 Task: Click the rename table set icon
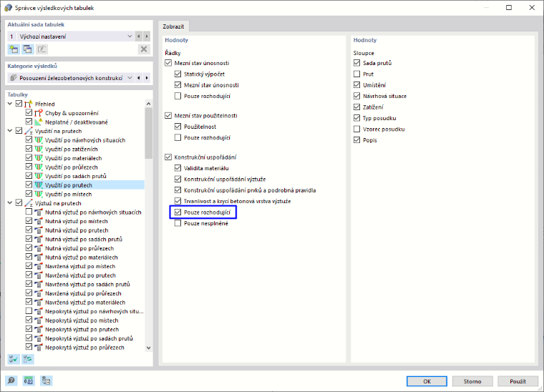coord(42,49)
